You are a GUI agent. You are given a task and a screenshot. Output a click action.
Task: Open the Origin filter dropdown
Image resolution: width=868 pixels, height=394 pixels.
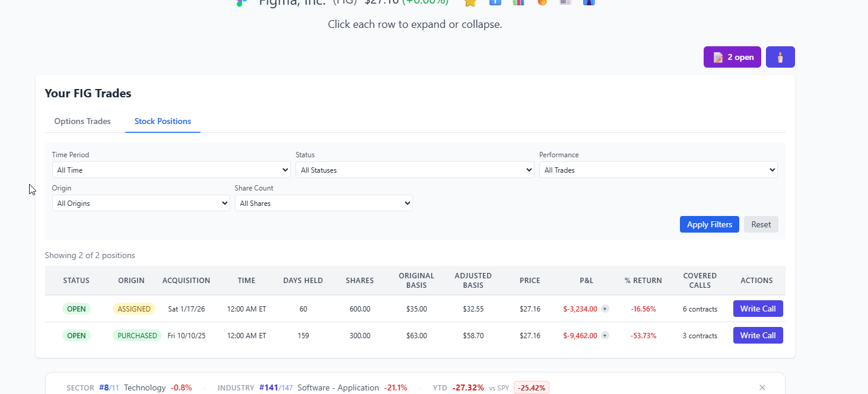coord(141,203)
